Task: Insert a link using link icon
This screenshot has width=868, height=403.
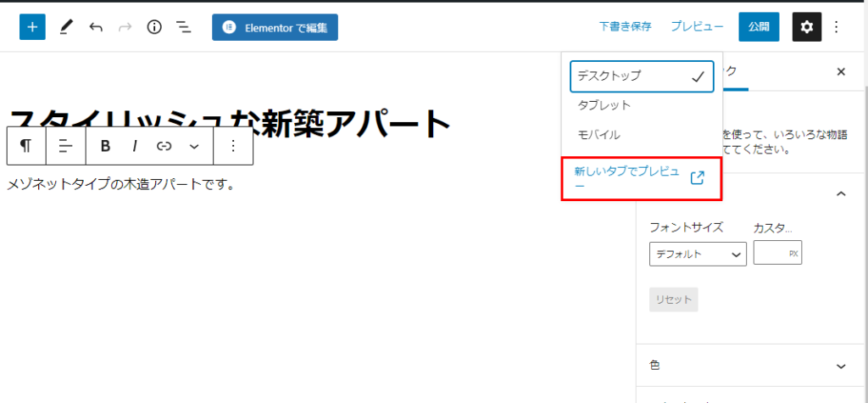Action: [x=164, y=146]
